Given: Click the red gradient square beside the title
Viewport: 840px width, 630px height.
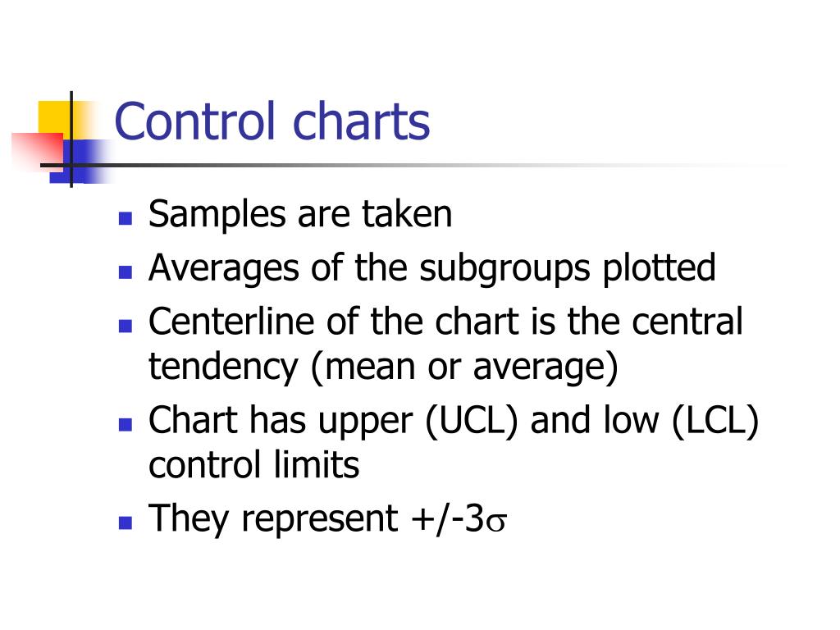Looking at the screenshot, I should (38, 152).
